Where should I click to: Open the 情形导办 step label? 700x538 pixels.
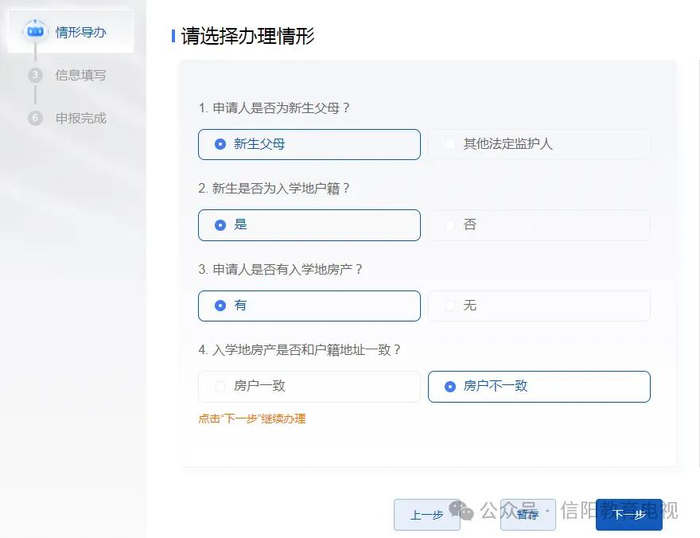pyautogui.click(x=81, y=32)
